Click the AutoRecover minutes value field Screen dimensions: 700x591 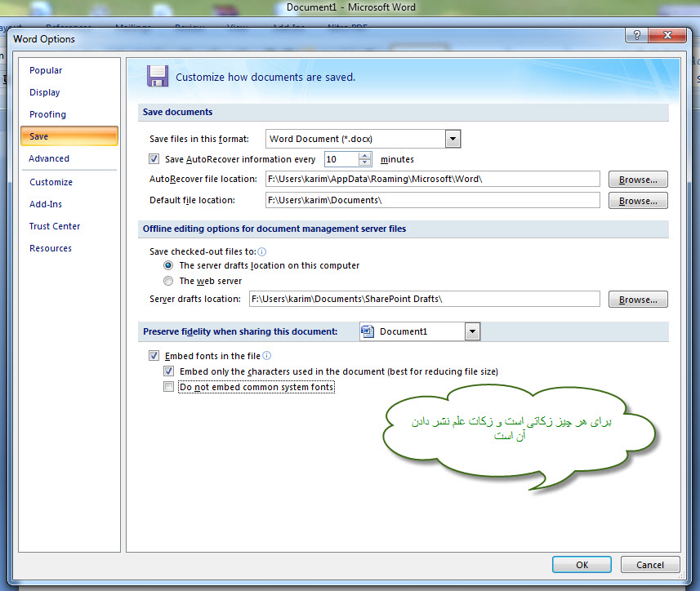pyautogui.click(x=342, y=159)
